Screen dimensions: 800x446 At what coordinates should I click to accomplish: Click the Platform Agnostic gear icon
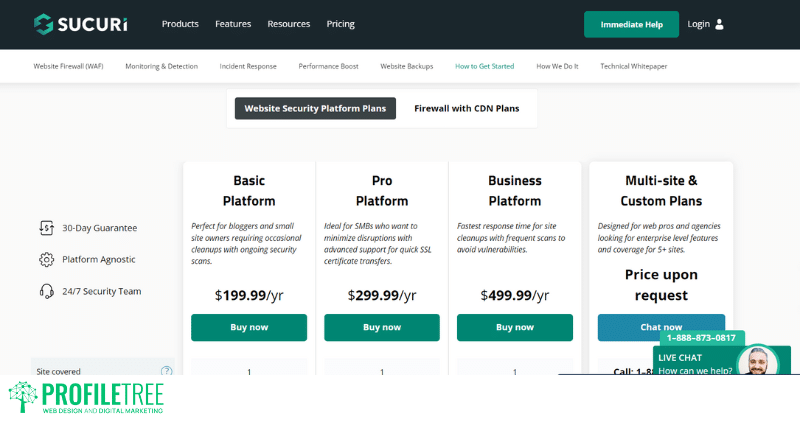46,259
